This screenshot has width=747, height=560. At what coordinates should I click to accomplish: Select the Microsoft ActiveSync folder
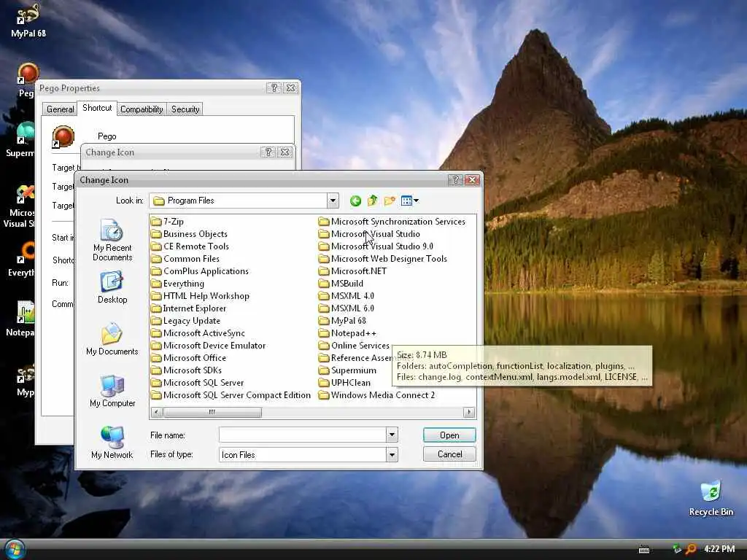pyautogui.click(x=198, y=332)
